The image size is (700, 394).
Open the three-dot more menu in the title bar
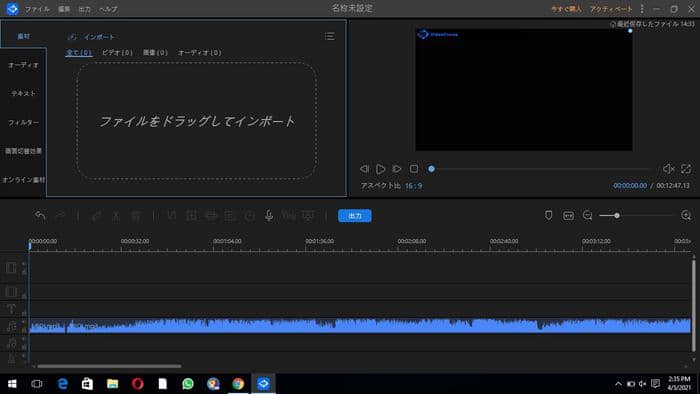[x=642, y=8]
